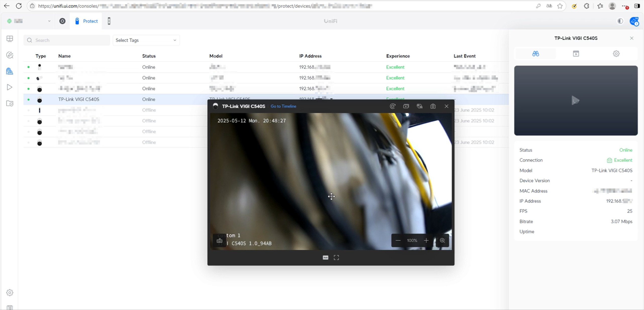Zoom in with the plus button
Image resolution: width=644 pixels, height=310 pixels.
point(426,241)
